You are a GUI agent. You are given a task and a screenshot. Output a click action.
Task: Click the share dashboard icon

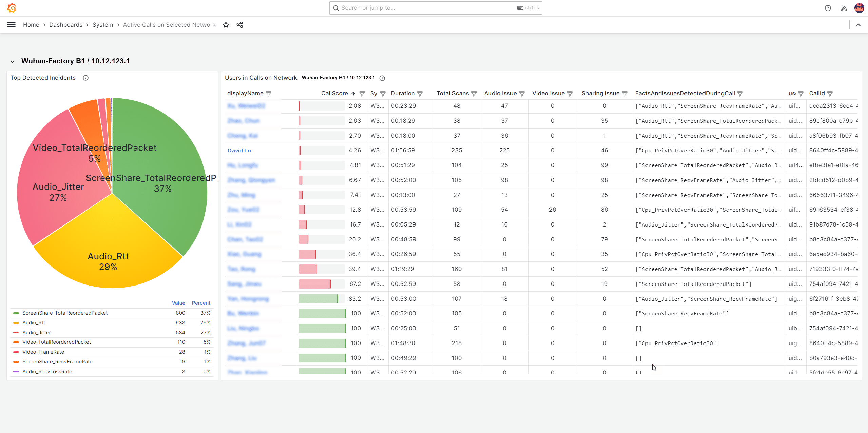pos(240,25)
